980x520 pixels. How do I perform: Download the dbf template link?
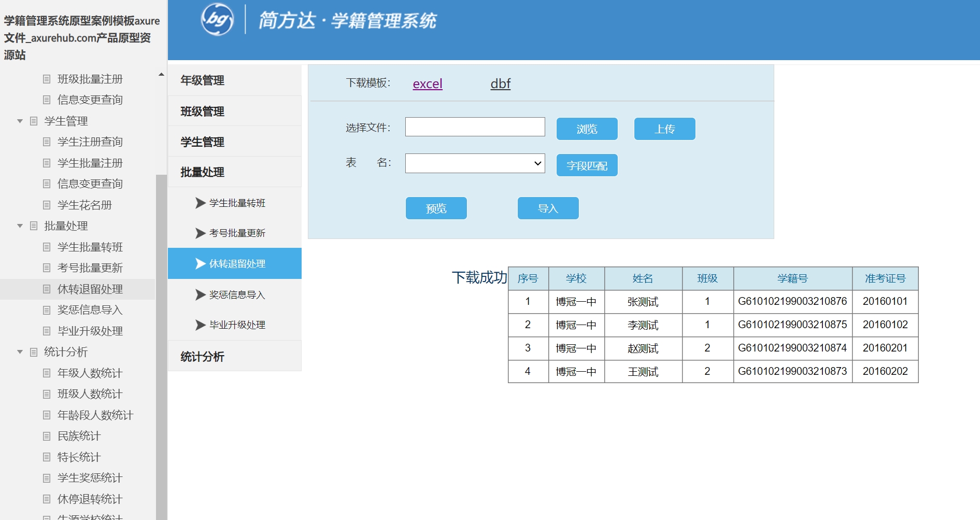(x=500, y=83)
